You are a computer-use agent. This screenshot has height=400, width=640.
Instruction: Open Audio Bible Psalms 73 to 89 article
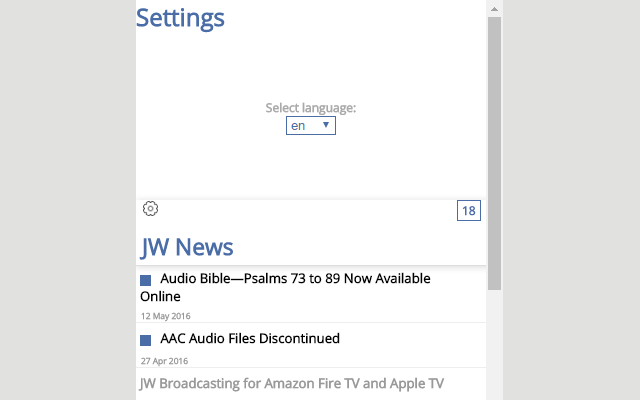pyautogui.click(x=285, y=287)
